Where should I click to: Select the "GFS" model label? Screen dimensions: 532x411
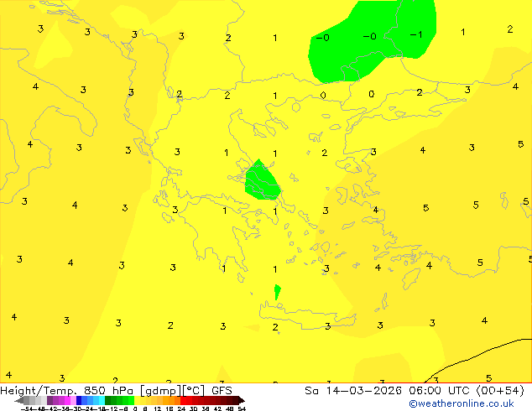pyautogui.click(x=222, y=391)
